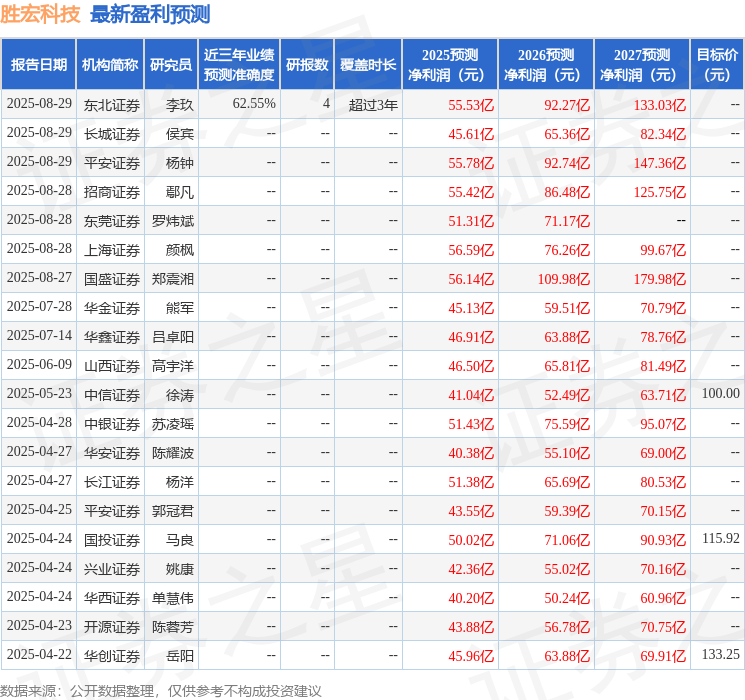Click 中信证券 target price 100.00

721,393
